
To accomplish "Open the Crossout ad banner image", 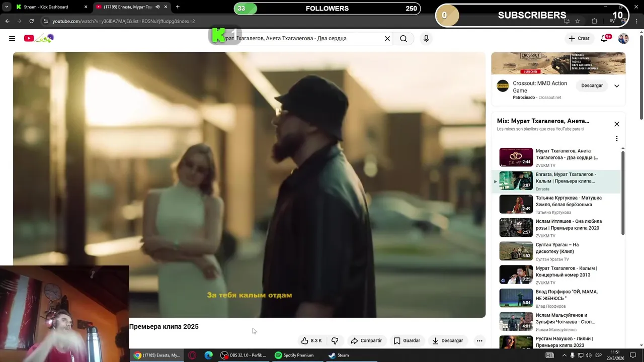I will pyautogui.click(x=558, y=63).
